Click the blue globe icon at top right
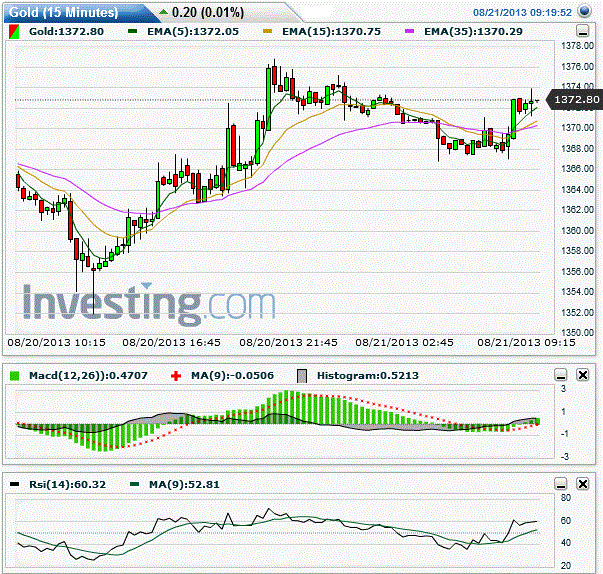This screenshot has height=574, width=603. pyautogui.click(x=585, y=12)
